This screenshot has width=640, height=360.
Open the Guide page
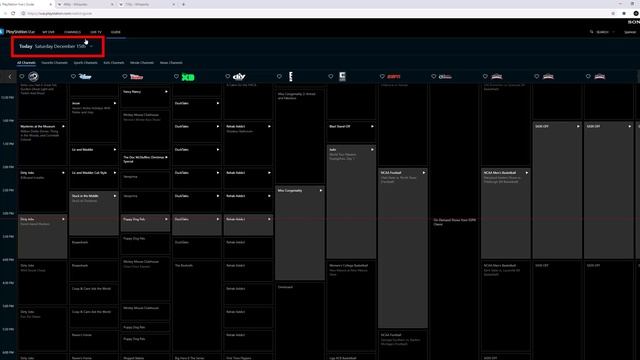coord(116,32)
